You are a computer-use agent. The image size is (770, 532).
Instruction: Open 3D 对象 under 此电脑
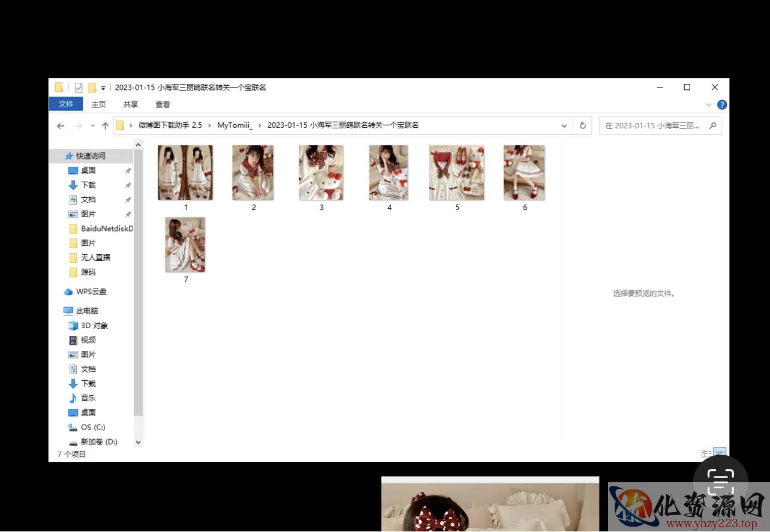coord(94,325)
